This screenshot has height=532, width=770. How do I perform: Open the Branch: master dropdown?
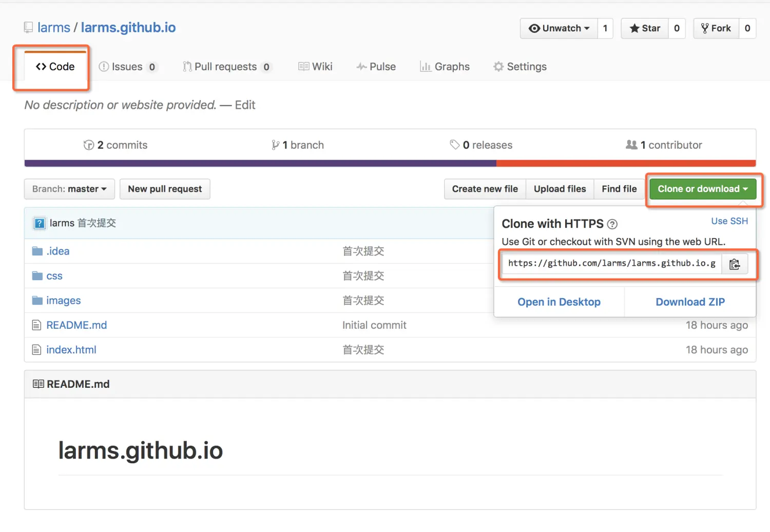click(69, 189)
